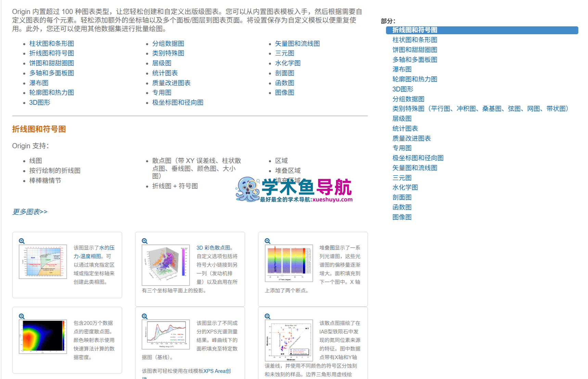Open 专用图 link in the intro bullet list
The width and height of the screenshot is (588, 379).
click(x=162, y=93)
